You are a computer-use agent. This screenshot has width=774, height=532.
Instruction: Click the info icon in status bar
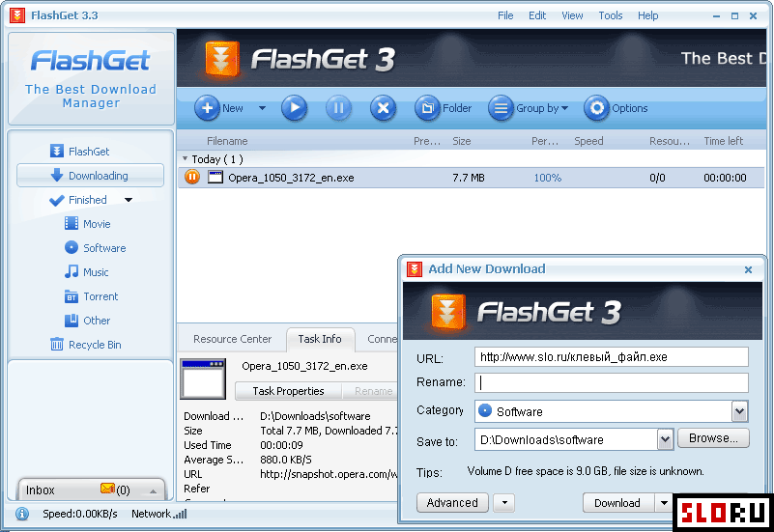pos(21,514)
